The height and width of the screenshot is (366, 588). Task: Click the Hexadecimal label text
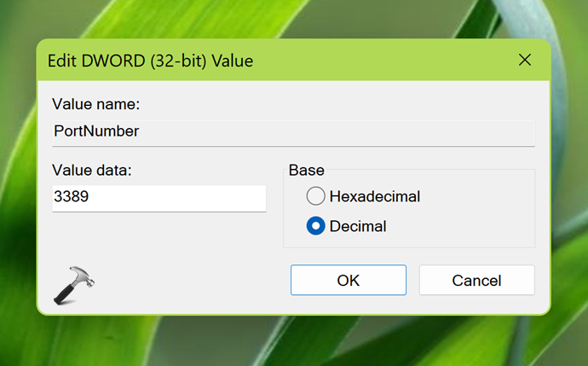pos(375,196)
